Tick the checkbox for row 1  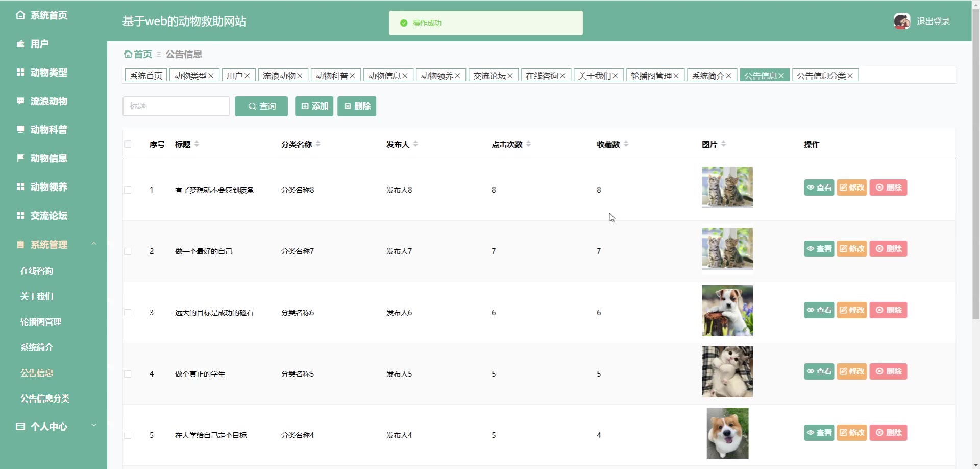pos(128,190)
